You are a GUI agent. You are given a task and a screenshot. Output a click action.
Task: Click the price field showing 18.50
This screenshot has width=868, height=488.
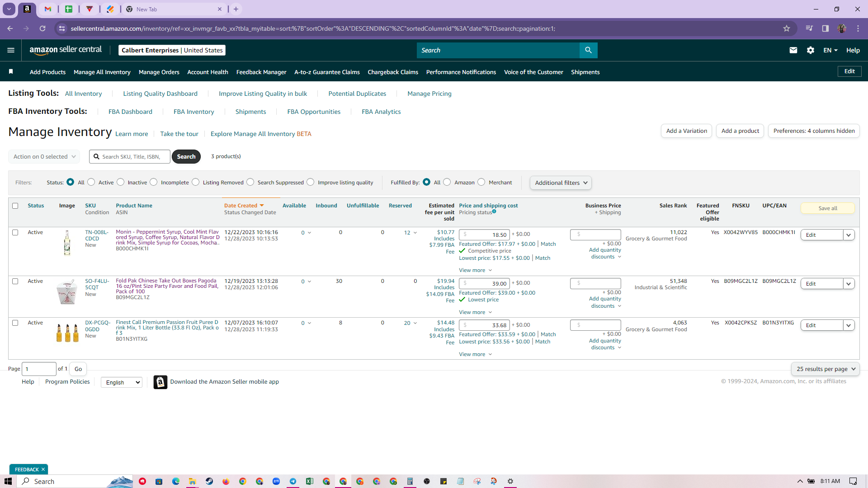pos(484,235)
